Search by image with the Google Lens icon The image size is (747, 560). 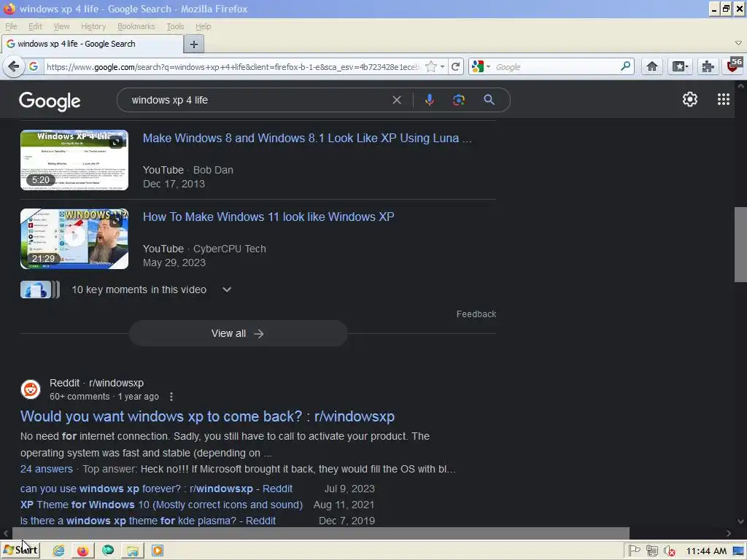click(x=458, y=100)
